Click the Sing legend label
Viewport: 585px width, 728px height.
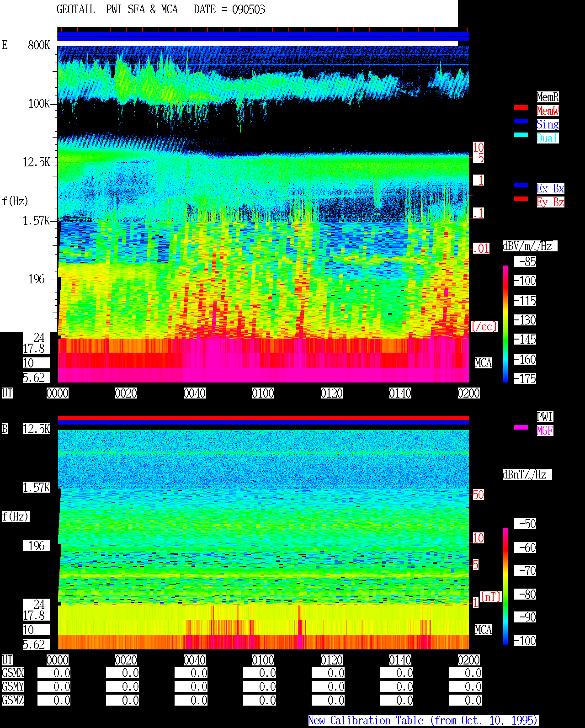click(x=548, y=124)
